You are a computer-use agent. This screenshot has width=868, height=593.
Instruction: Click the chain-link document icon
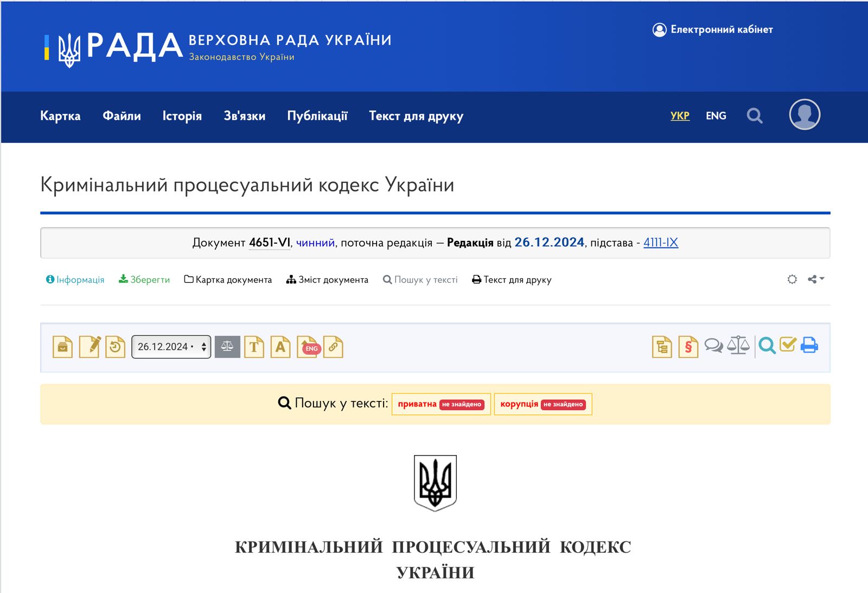pos(333,347)
